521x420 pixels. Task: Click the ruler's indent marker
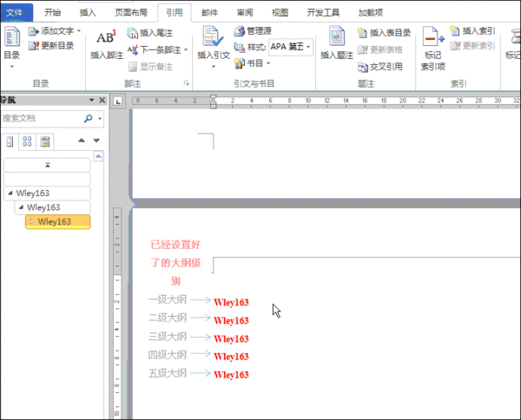point(214,102)
